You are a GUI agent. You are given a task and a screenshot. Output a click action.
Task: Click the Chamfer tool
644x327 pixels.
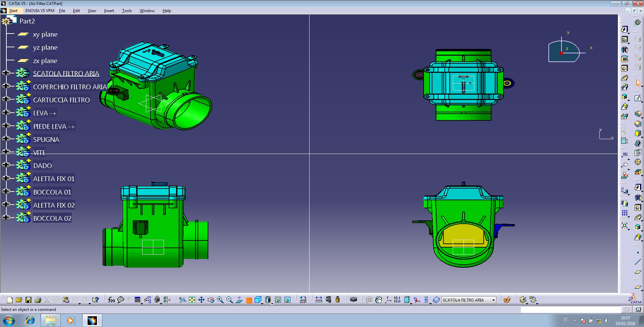[x=638, y=124]
